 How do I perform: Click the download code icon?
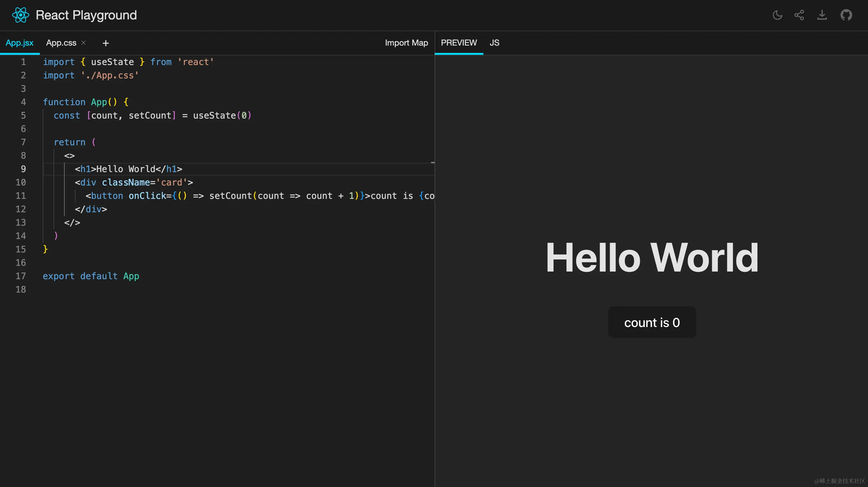tap(822, 15)
